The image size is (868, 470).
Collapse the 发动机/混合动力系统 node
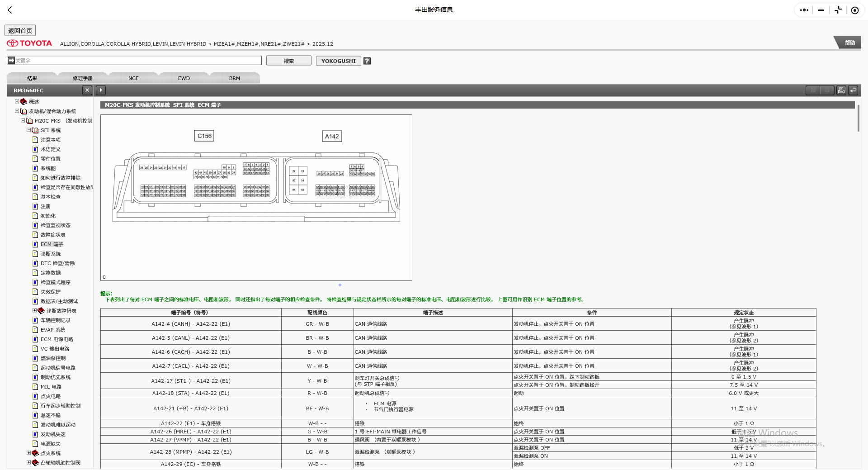pyautogui.click(x=17, y=111)
